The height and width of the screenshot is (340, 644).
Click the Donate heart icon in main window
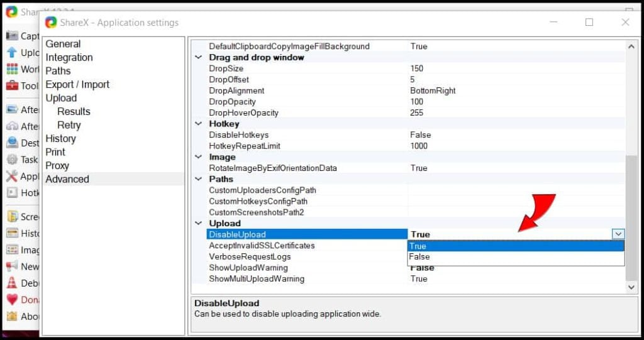click(13, 300)
